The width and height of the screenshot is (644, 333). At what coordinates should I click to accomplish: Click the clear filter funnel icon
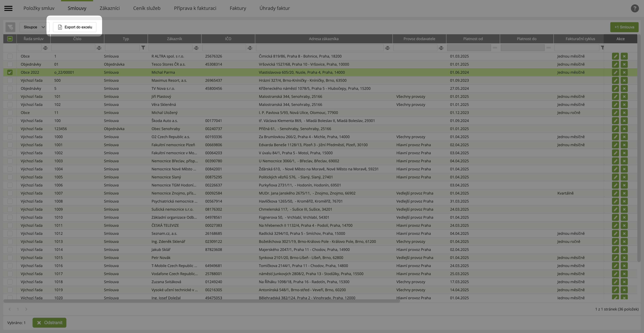[10, 27]
